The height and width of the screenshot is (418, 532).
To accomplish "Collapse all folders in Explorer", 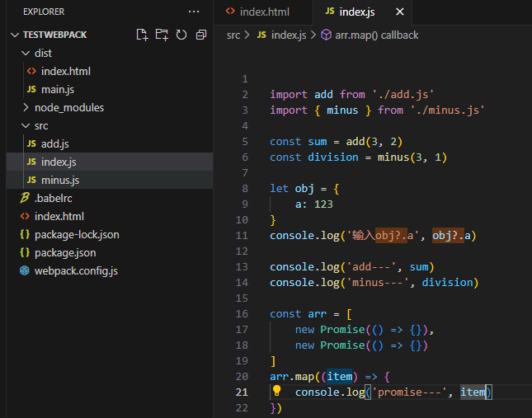I will tap(201, 35).
